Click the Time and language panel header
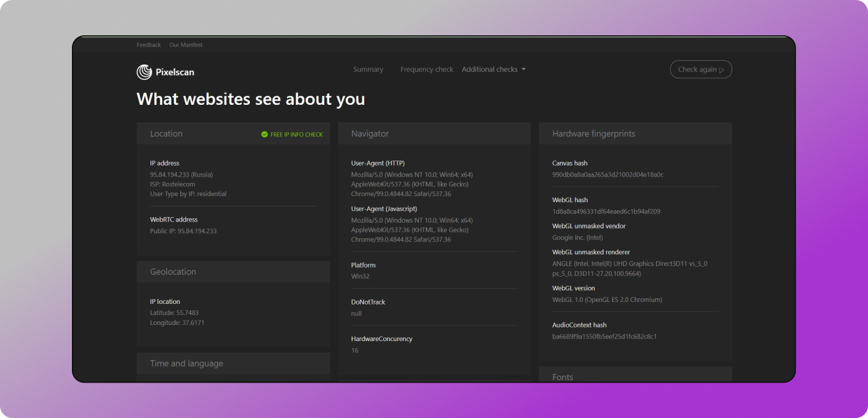 pos(187,363)
